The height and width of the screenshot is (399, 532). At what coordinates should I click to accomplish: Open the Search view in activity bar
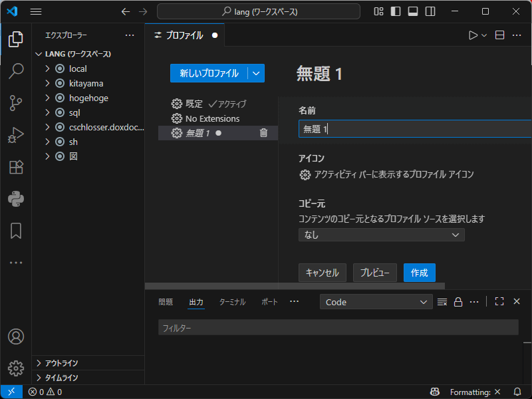click(x=16, y=71)
